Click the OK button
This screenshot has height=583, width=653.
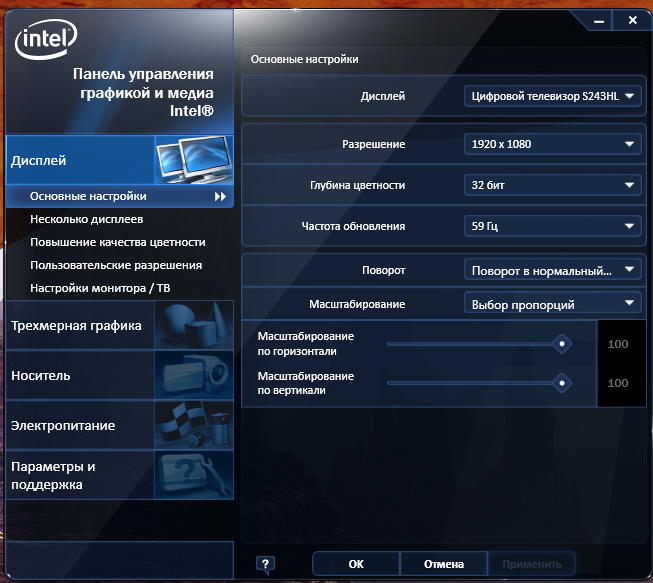click(x=356, y=564)
